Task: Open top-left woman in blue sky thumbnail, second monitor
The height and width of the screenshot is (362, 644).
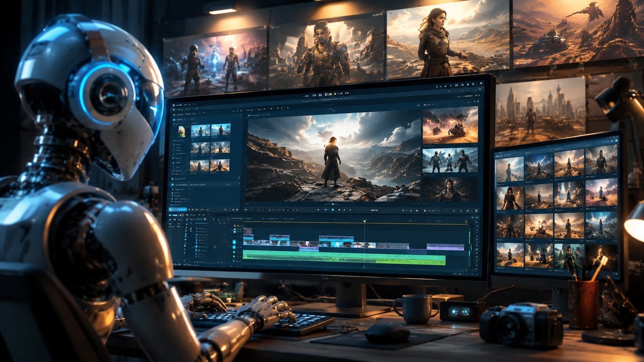Action: (510, 169)
